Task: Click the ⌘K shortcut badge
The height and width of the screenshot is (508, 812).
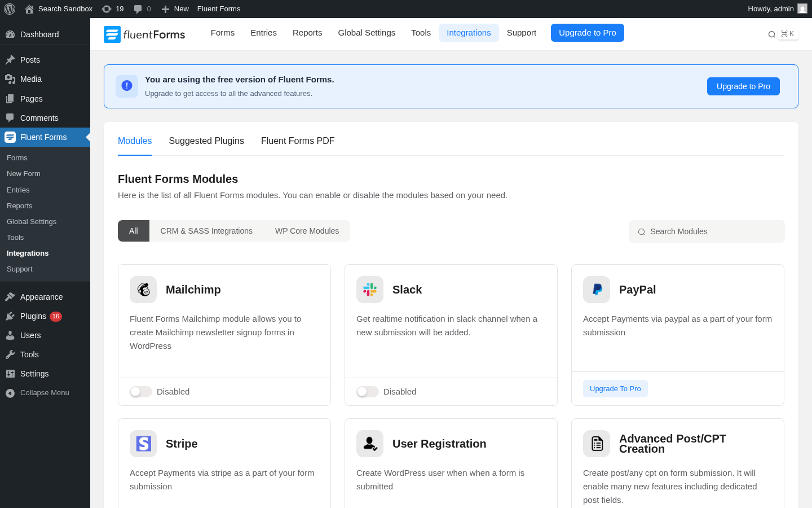Action: [788, 34]
